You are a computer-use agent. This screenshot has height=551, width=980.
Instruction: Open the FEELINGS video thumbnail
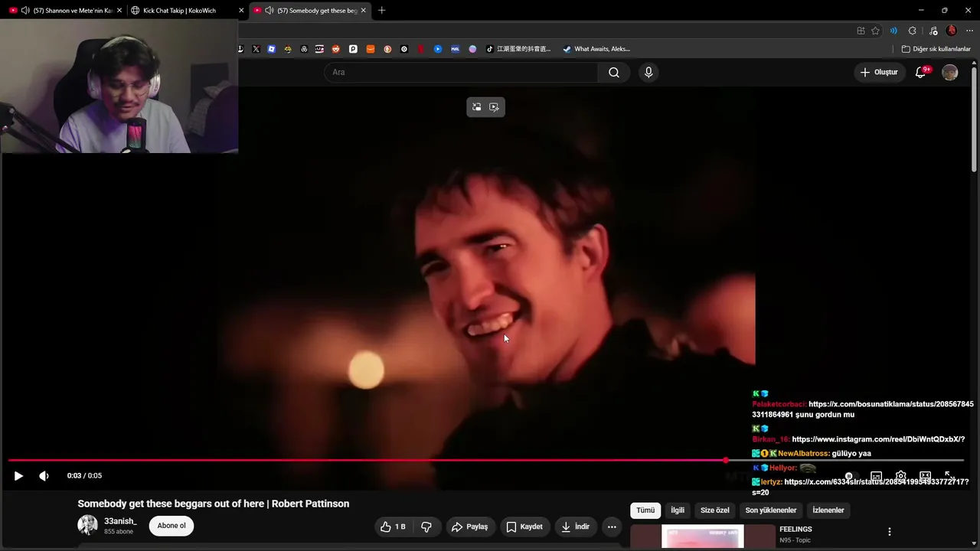click(x=703, y=536)
